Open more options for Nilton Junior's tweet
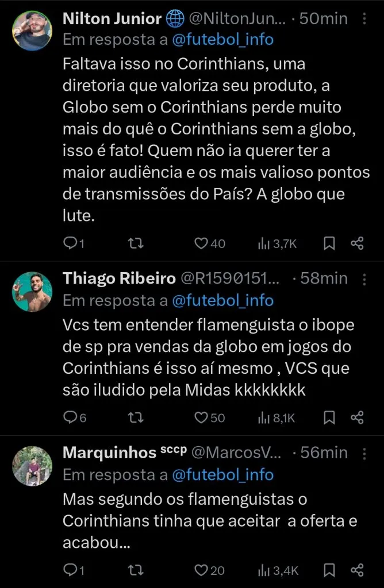This screenshot has width=384, height=588. pos(364,18)
